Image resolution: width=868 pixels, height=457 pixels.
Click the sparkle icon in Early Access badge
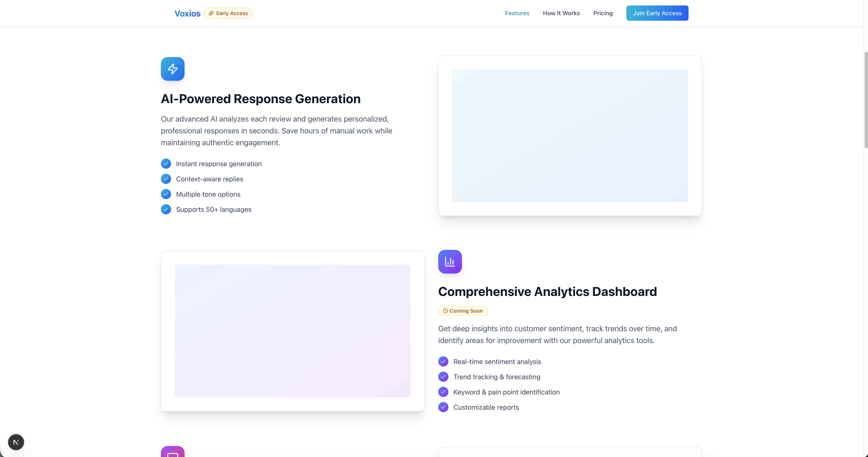(211, 13)
